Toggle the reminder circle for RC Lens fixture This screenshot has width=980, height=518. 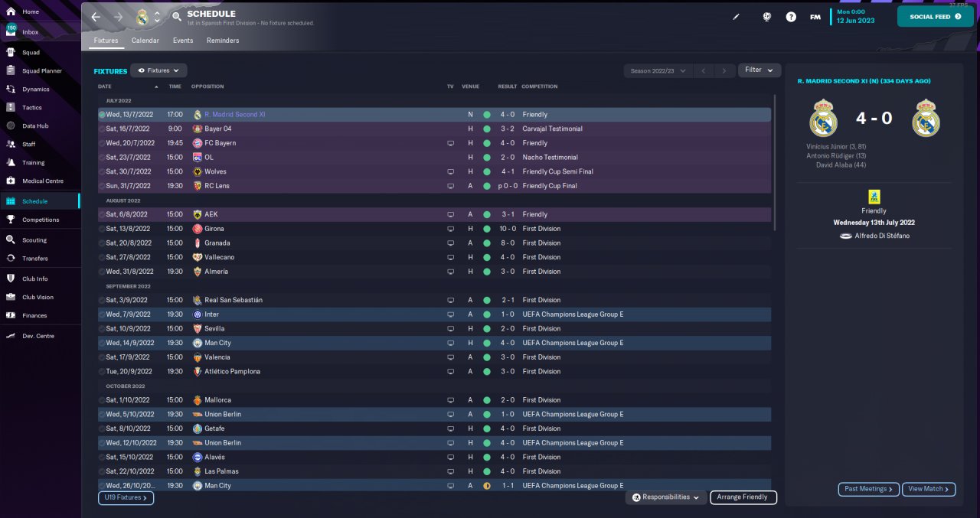[102, 186]
